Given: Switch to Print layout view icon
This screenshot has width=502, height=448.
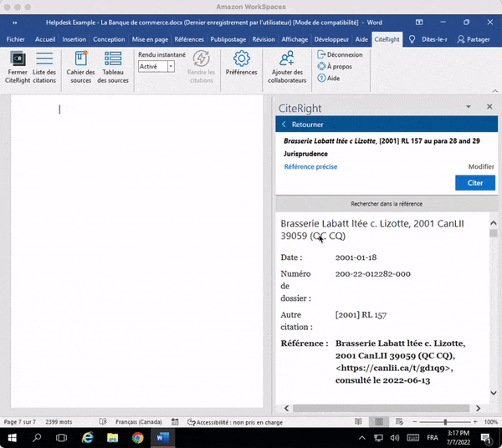Looking at the screenshot, I should pyautogui.click(x=379, y=422).
